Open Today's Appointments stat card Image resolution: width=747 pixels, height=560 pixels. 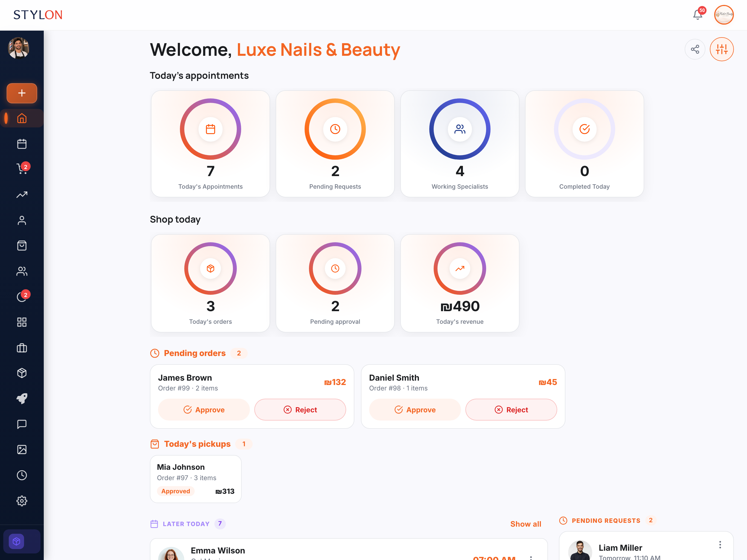(x=210, y=144)
